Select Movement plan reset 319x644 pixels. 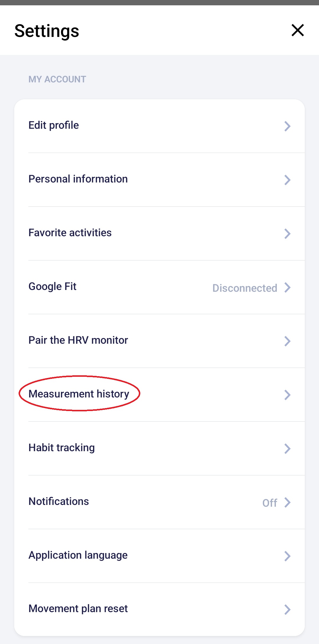pos(78,609)
